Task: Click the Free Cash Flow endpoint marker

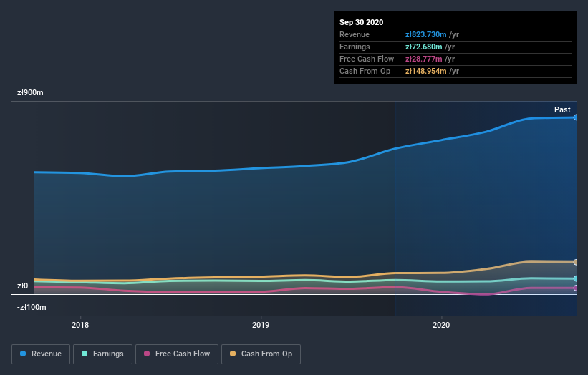Action: pos(575,288)
